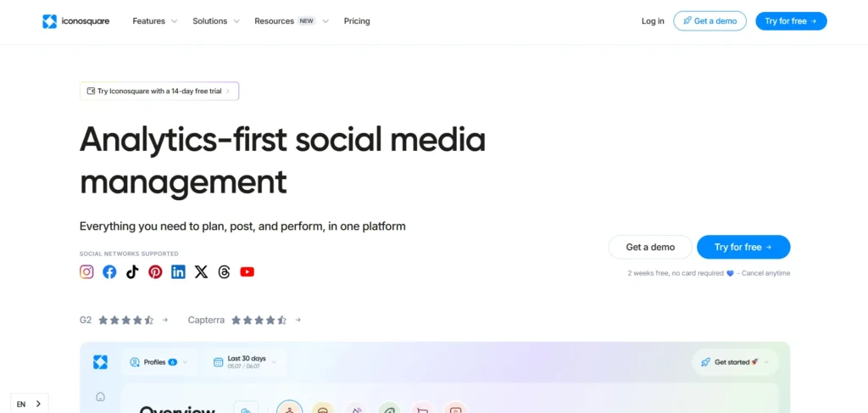
Task: Expand the Get started dropdown in preview
Action: click(x=735, y=362)
